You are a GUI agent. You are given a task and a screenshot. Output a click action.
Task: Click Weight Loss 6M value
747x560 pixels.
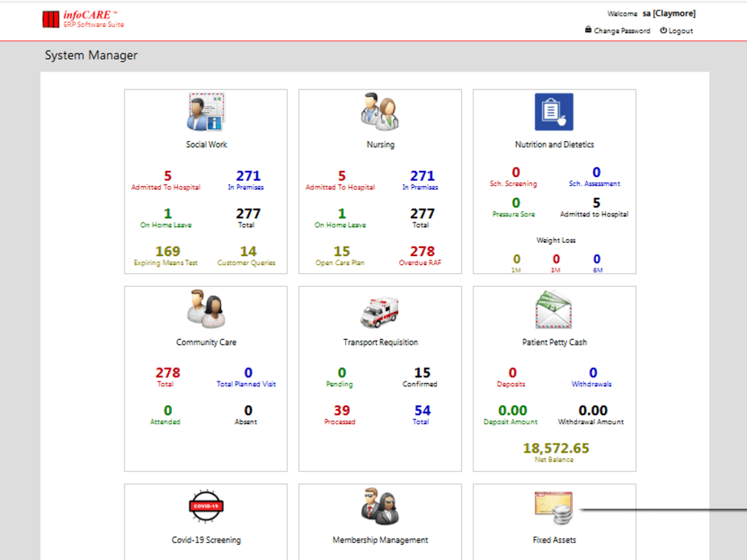597,259
